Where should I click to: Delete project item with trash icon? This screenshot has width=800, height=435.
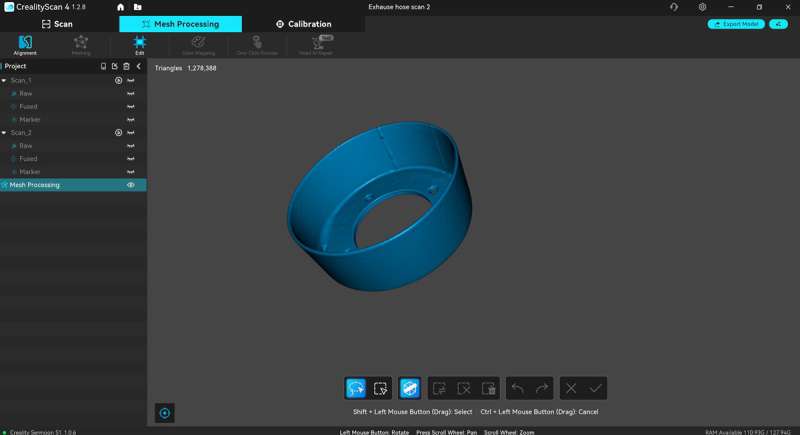(126, 66)
